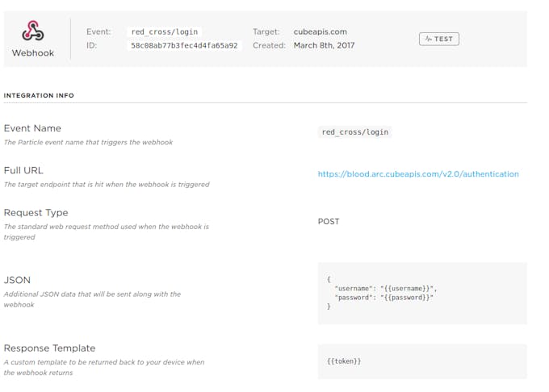The width and height of the screenshot is (549, 392).
Task: Click the {{token}} response template box
Action: [422, 361]
